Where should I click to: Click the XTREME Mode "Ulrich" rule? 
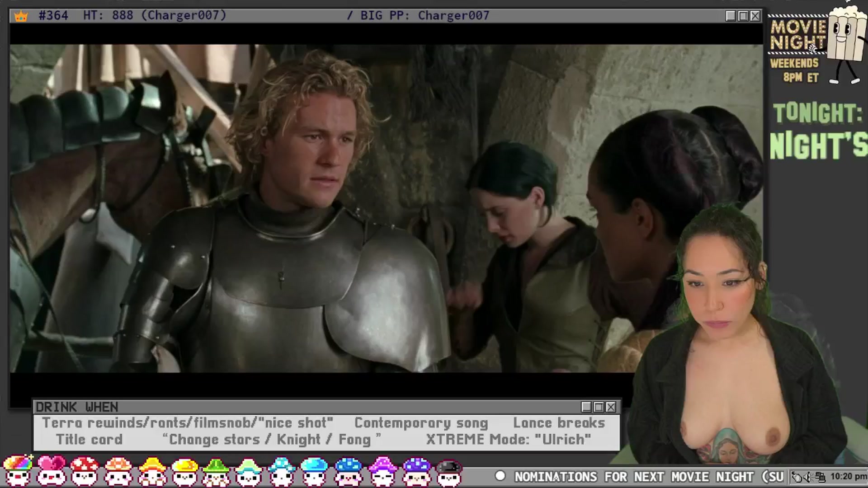tap(509, 439)
